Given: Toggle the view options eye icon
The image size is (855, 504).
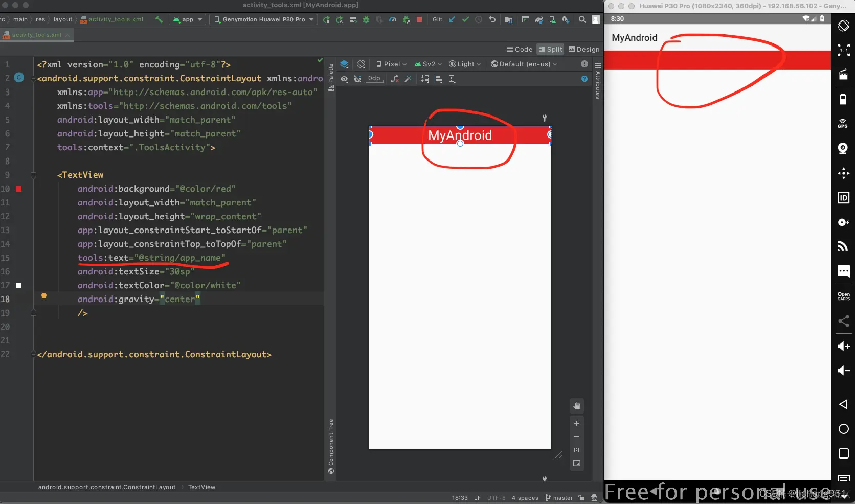Looking at the screenshot, I should pyautogui.click(x=345, y=79).
